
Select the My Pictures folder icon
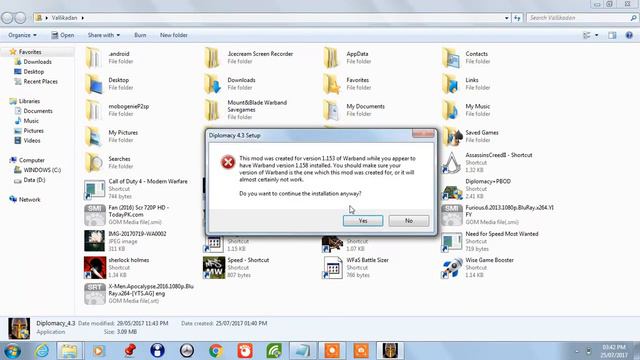click(93, 136)
